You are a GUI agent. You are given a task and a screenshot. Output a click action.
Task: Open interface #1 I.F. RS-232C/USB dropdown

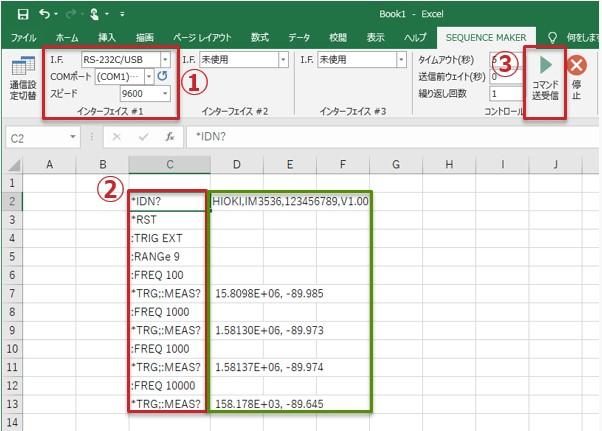[165, 59]
